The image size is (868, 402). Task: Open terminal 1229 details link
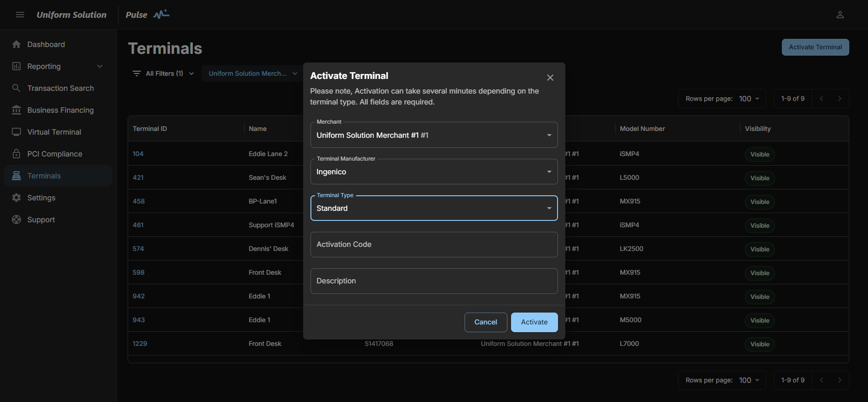(140, 344)
